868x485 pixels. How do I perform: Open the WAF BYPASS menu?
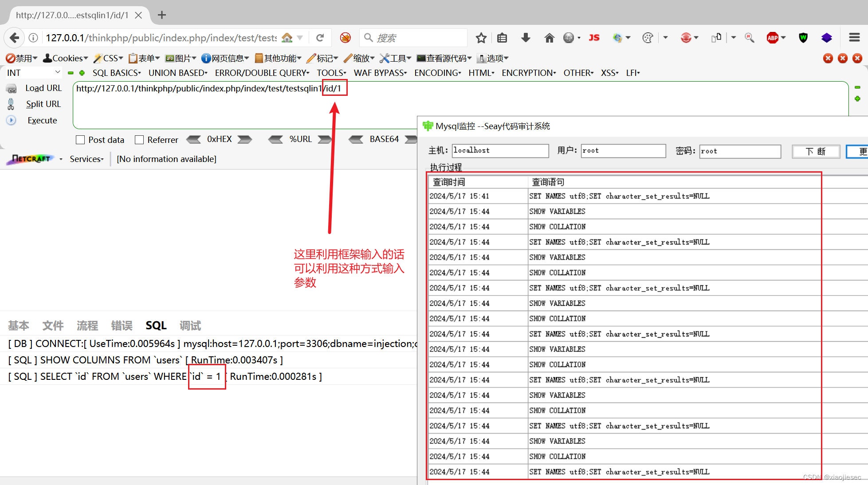tap(379, 73)
